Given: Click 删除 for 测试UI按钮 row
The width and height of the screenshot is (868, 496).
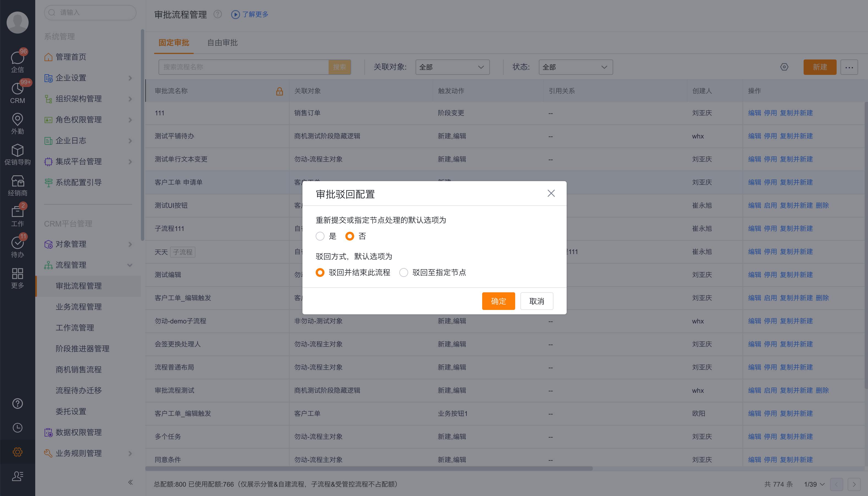Looking at the screenshot, I should [822, 205].
